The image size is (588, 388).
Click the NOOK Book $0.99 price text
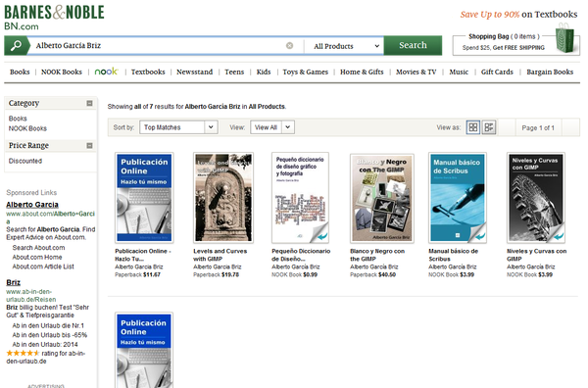(294, 274)
